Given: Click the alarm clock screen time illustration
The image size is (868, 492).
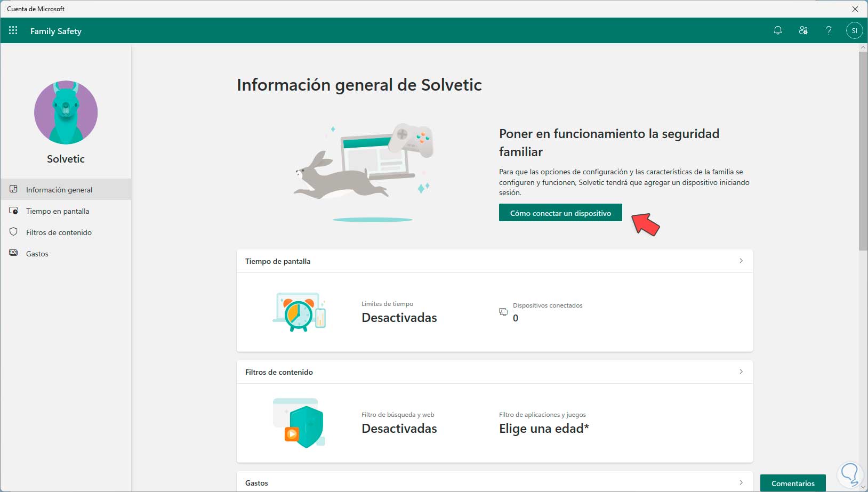Looking at the screenshot, I should (x=300, y=312).
